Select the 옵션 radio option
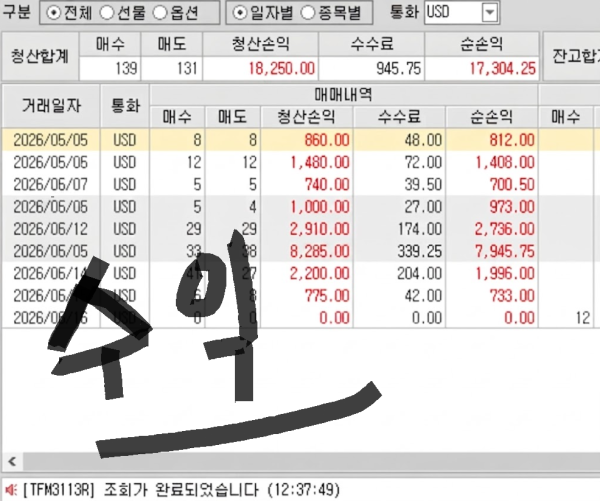 pyautogui.click(x=160, y=13)
